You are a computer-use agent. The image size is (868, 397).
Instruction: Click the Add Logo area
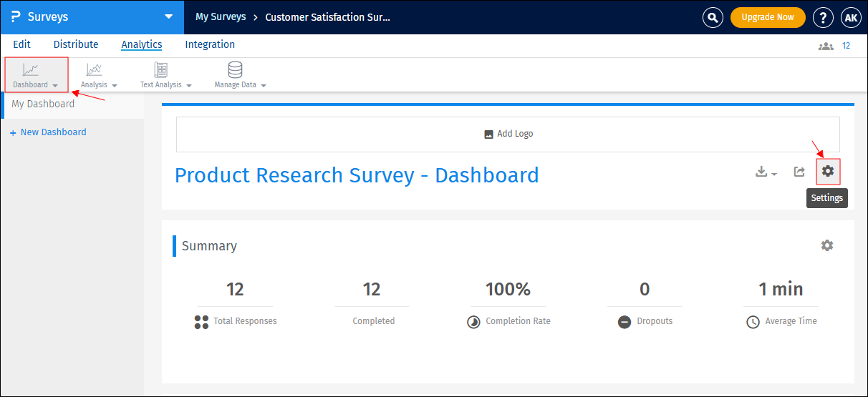(x=508, y=134)
